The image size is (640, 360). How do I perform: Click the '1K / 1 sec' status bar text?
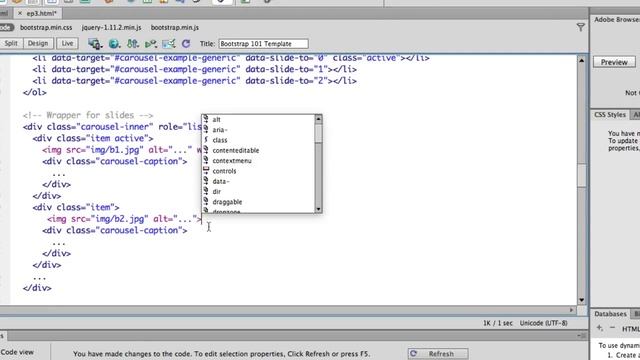[498, 323]
